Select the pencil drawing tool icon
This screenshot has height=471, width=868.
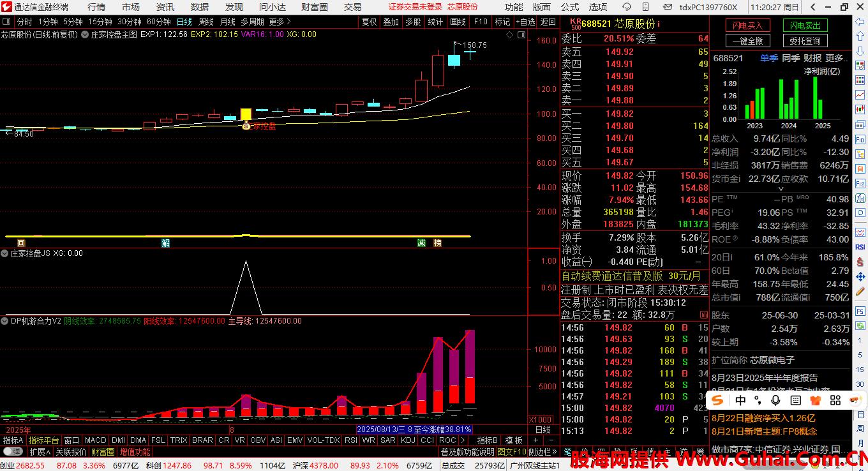click(x=860, y=292)
